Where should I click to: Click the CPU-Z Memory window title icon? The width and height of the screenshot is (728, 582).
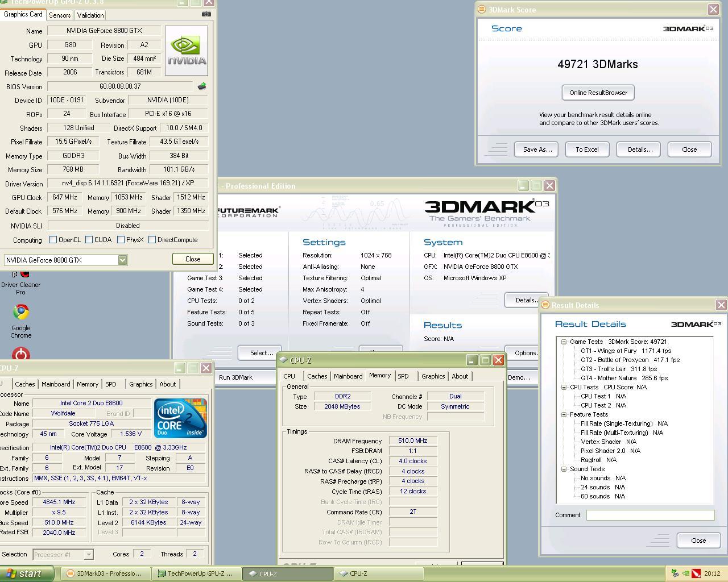pos(283,360)
